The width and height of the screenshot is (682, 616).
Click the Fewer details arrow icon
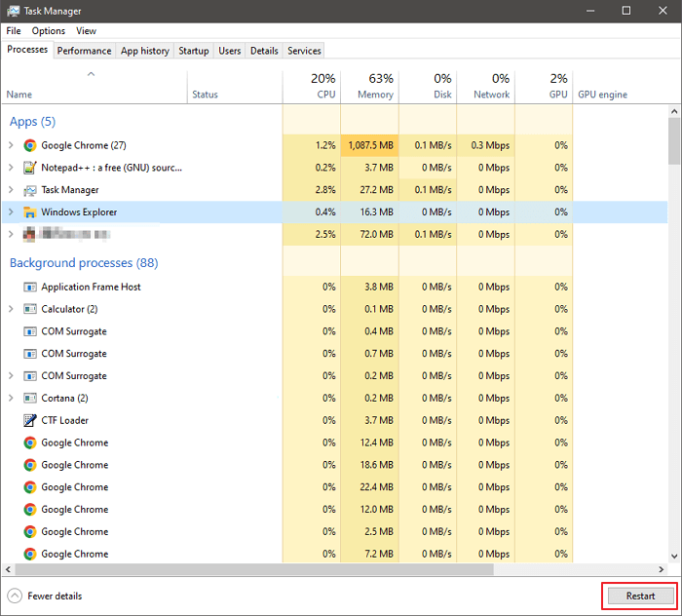(15, 596)
